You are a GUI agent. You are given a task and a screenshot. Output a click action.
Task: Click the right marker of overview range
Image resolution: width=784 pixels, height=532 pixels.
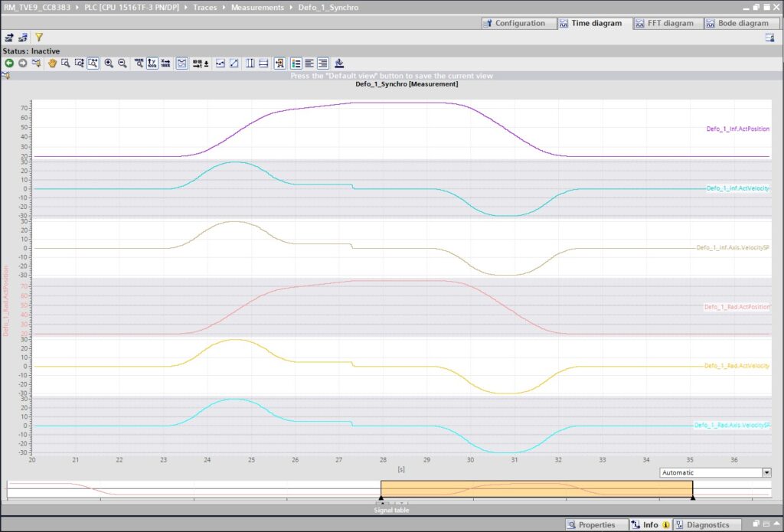692,498
